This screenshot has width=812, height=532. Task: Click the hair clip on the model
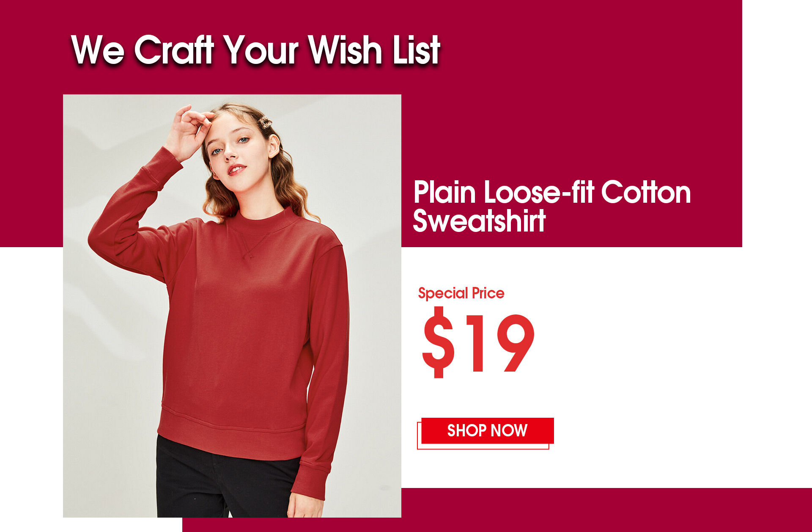265,123
